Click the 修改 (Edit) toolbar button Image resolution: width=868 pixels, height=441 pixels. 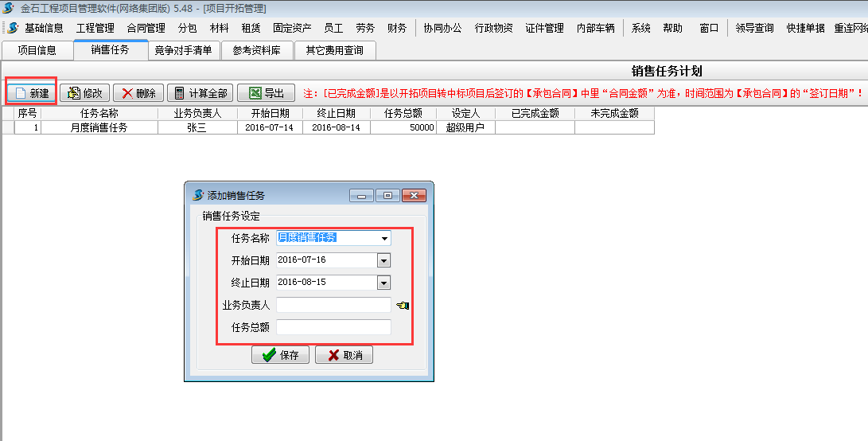tap(84, 93)
